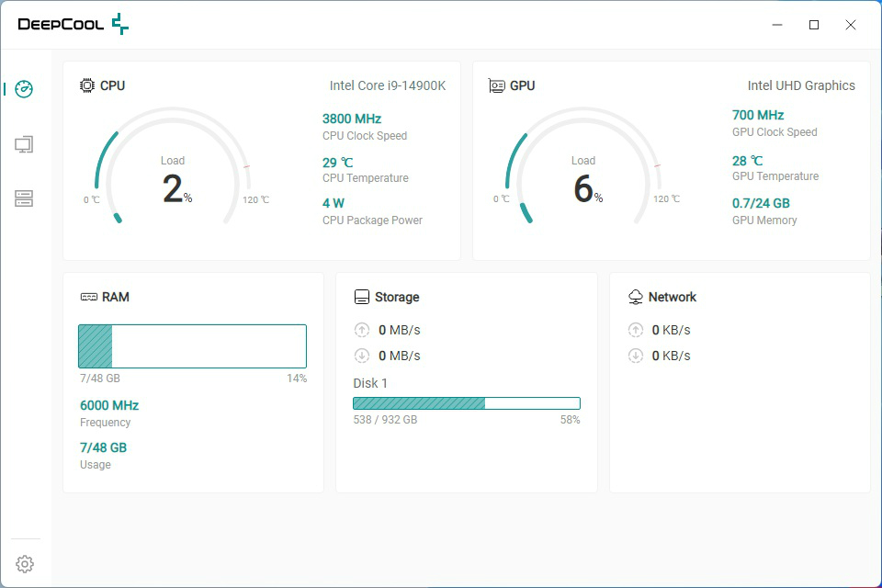Click the RAM usage bar
Image resolution: width=882 pixels, height=588 pixels.
(x=192, y=346)
